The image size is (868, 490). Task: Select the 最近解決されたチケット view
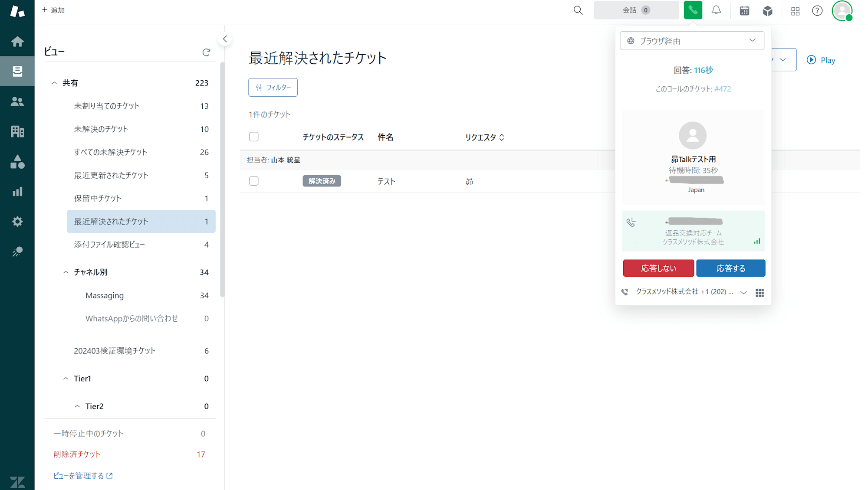[141, 222]
